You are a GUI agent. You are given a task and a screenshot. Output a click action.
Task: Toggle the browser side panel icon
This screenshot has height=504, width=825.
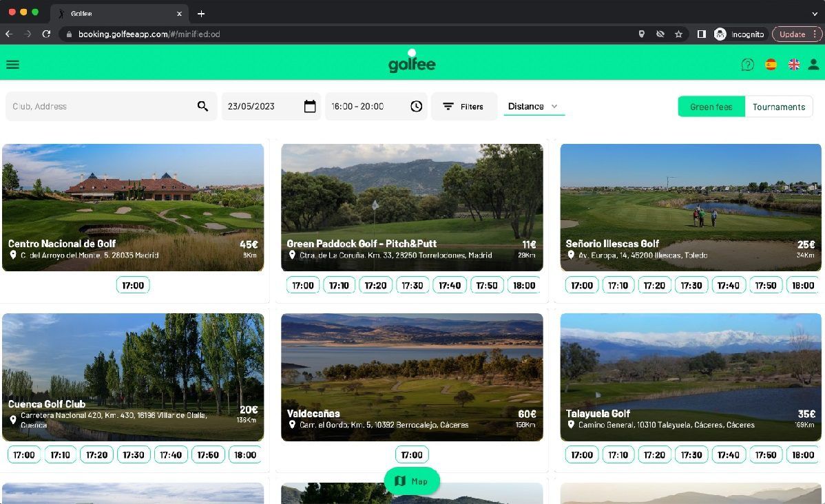point(701,34)
